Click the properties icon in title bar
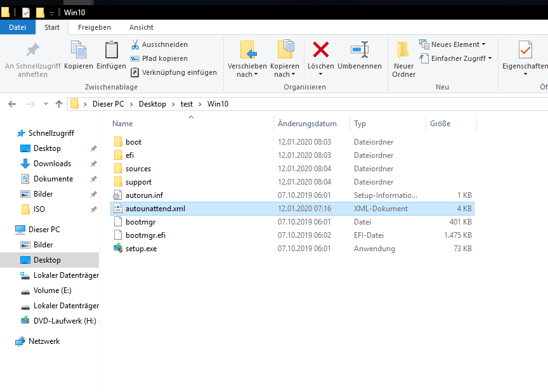Viewport: 548px width, 392px height. pyautogui.click(x=26, y=13)
